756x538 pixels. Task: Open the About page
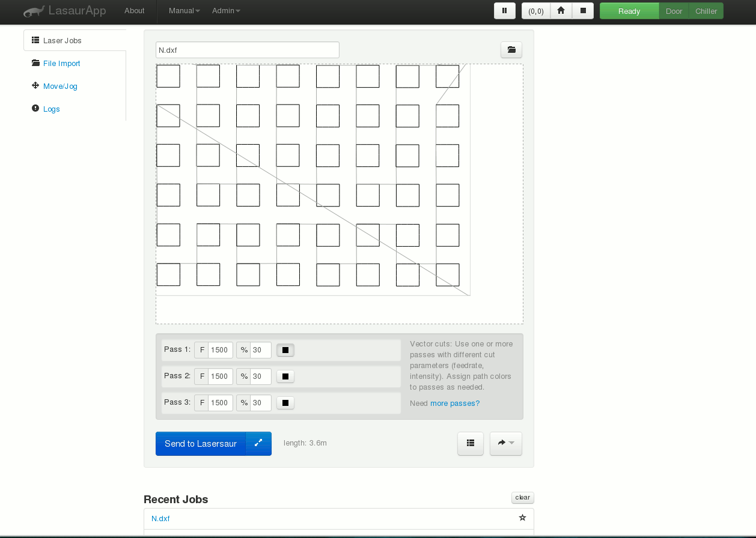pyautogui.click(x=135, y=11)
